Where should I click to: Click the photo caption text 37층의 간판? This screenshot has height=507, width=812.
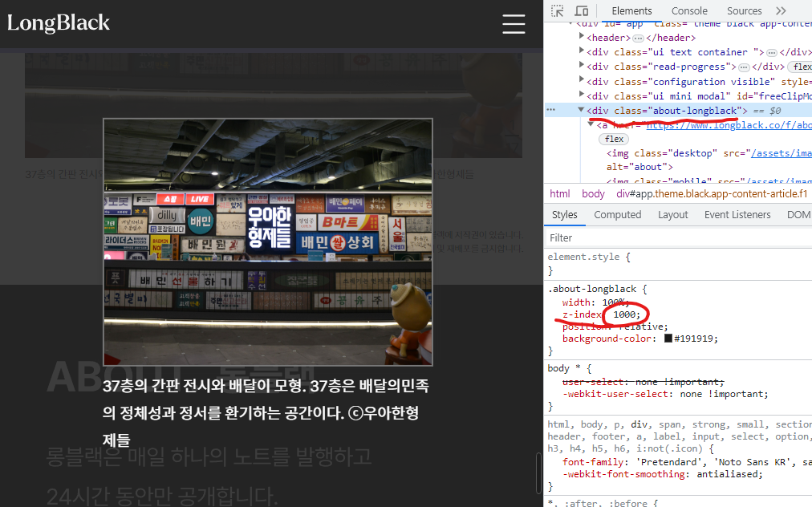[266, 413]
